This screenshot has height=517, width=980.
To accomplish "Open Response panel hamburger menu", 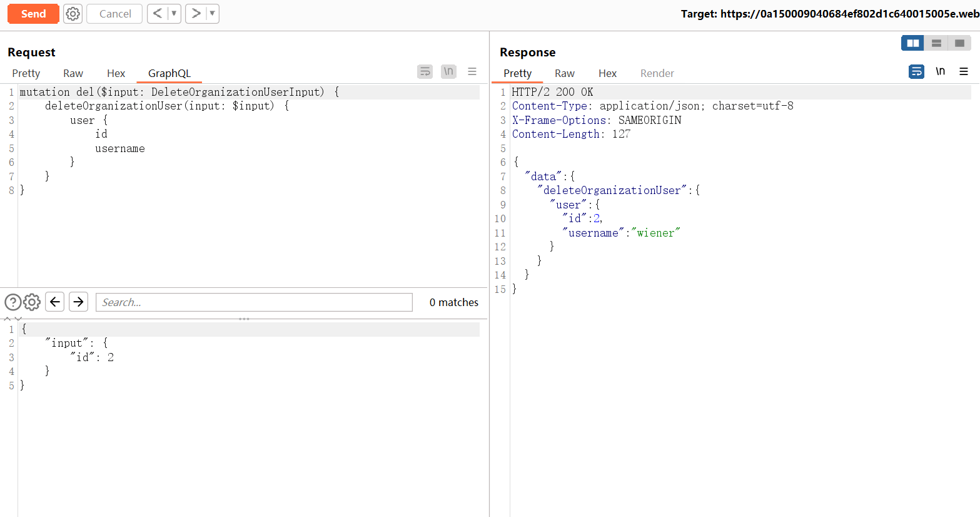I will tap(964, 71).
